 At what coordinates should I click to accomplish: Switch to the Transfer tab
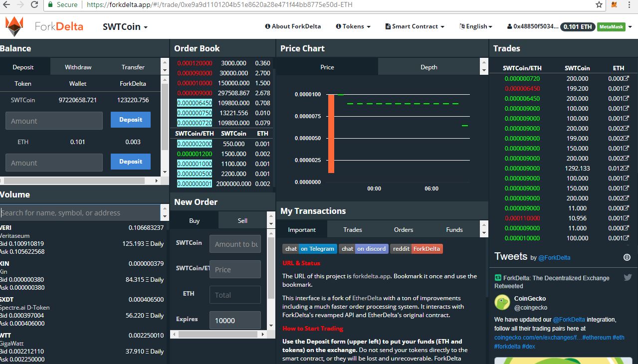click(x=133, y=67)
